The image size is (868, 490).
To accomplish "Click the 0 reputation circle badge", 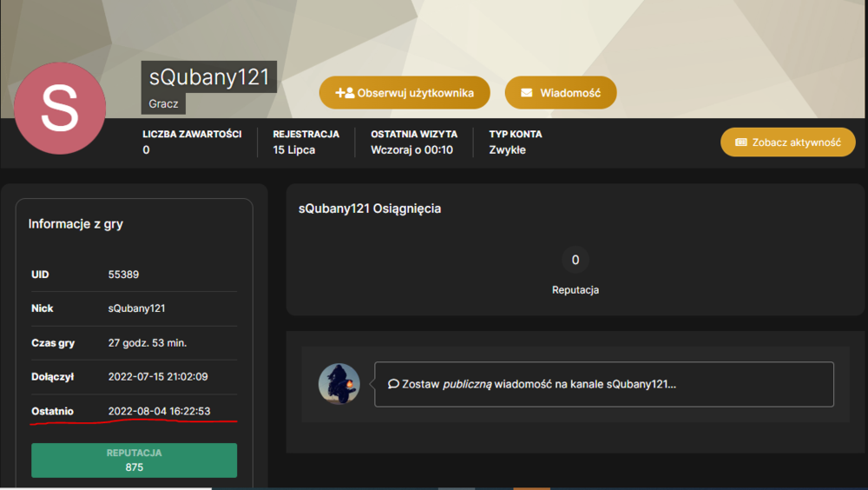I will pos(575,260).
